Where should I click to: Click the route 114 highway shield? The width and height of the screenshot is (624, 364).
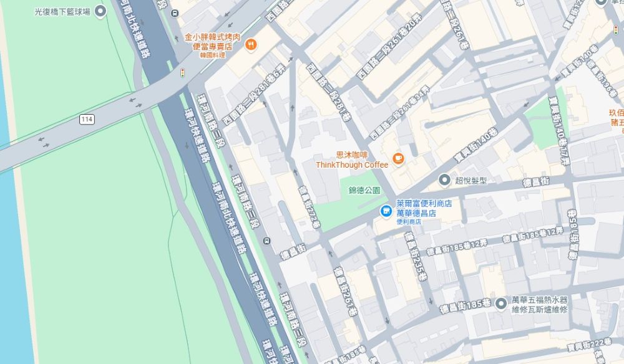(x=87, y=119)
